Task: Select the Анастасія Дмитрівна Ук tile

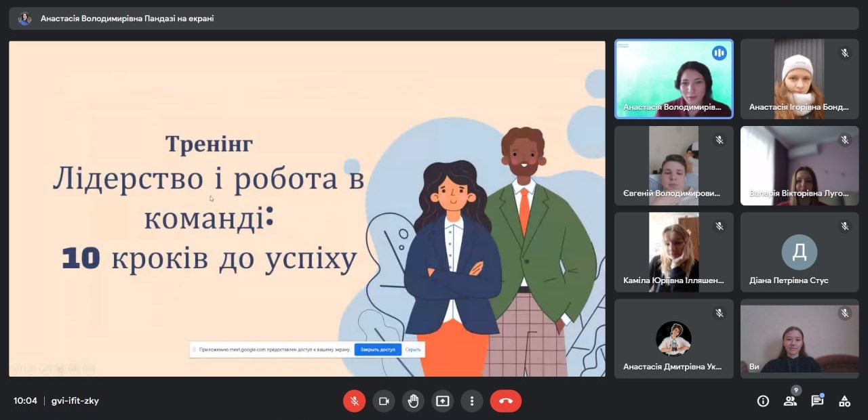Action: pyautogui.click(x=674, y=339)
